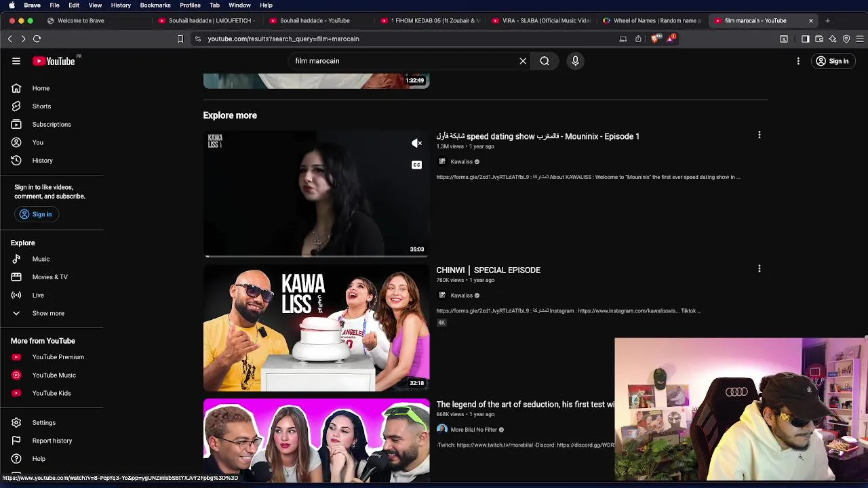Open YouTube Kids link
The image size is (868, 488).
[52, 393]
